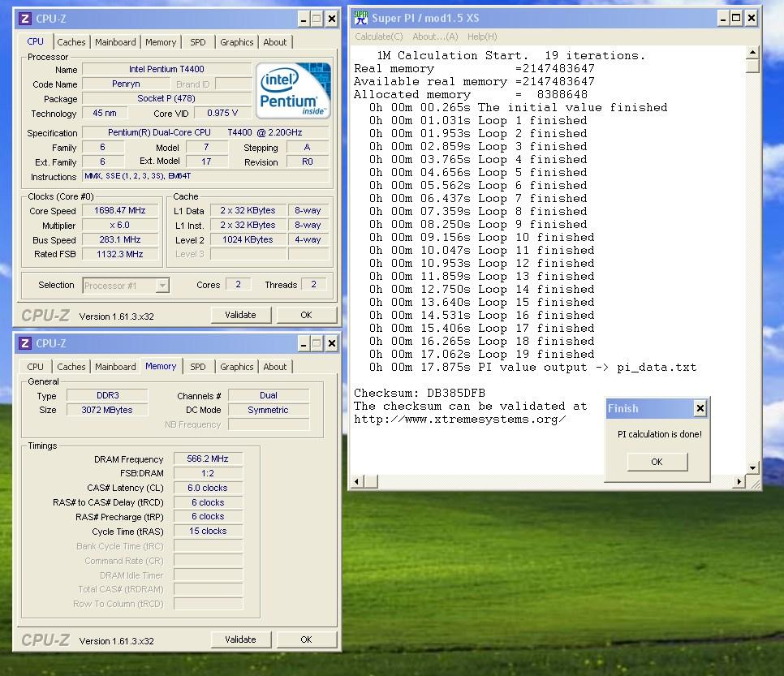Click the http://www.xtremesystems.org/ text

(x=460, y=420)
